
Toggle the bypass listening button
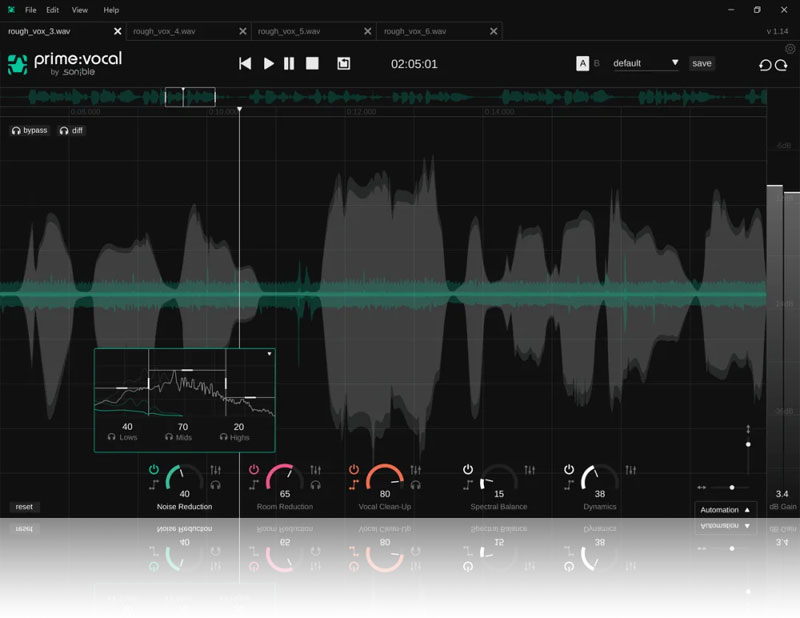[x=30, y=130]
